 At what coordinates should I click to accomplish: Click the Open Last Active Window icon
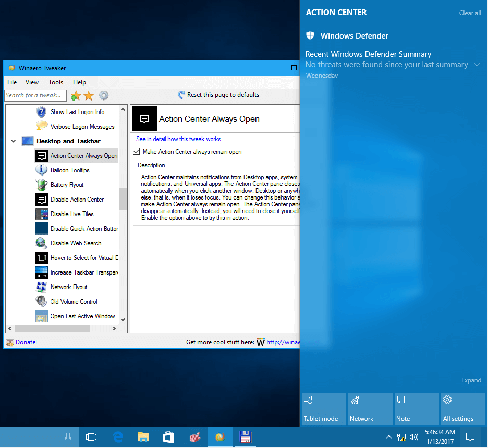point(41,316)
